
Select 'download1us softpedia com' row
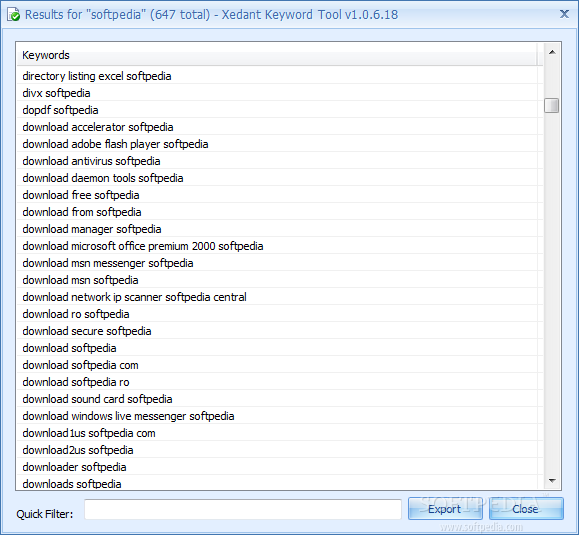[x=280, y=432]
